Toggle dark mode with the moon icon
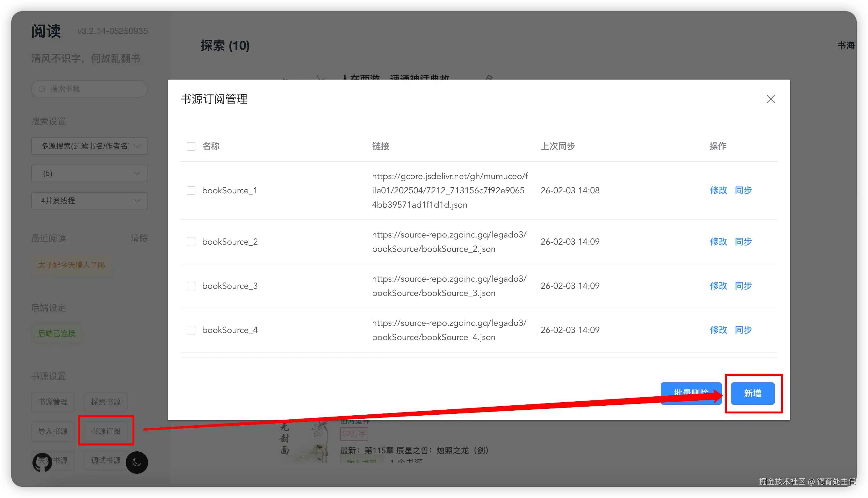The image size is (868, 498). click(x=137, y=463)
